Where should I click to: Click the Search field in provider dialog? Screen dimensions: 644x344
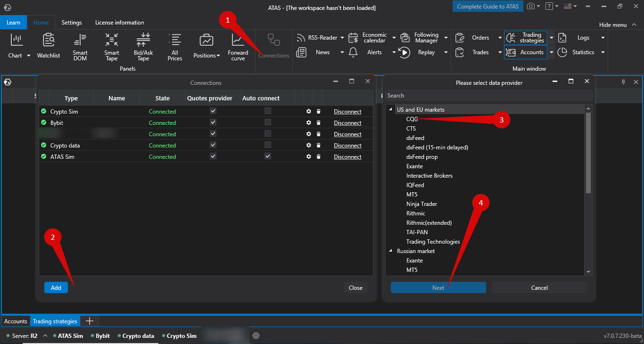point(489,95)
